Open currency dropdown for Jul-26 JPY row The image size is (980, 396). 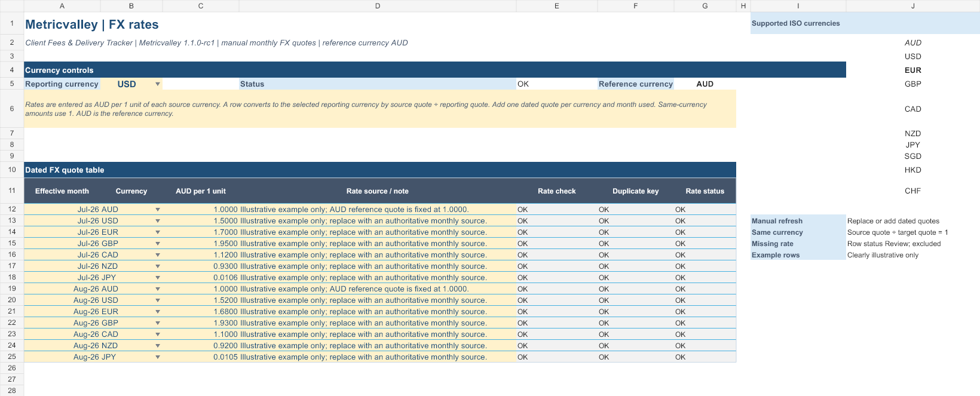point(158,278)
